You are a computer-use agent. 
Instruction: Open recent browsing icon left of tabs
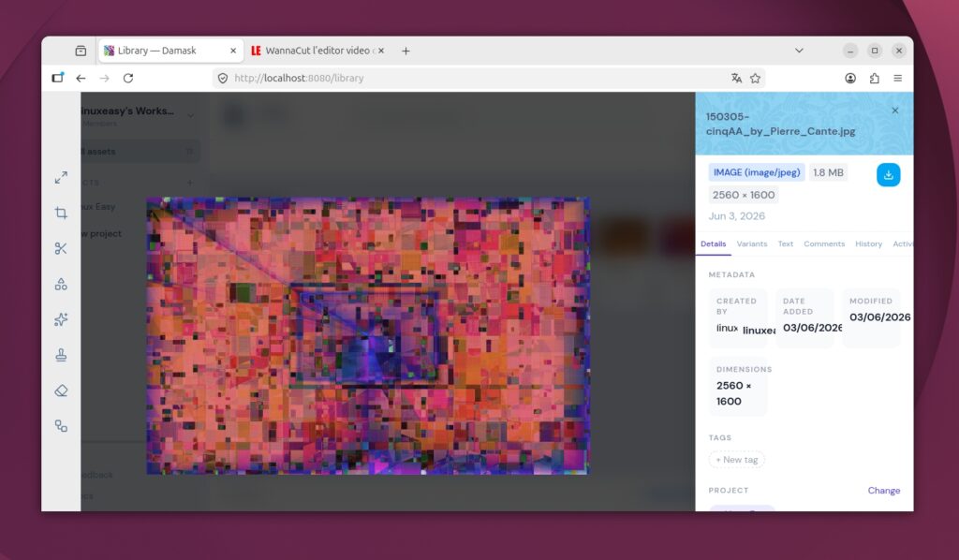coord(81,51)
